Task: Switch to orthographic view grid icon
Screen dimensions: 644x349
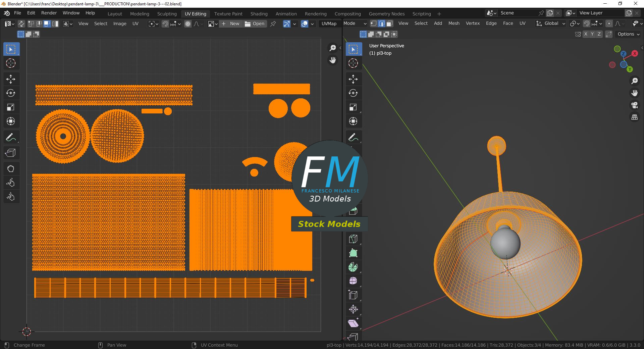Action: coord(634,117)
